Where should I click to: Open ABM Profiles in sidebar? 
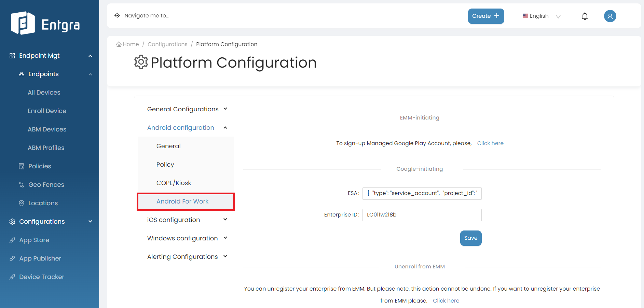46,148
